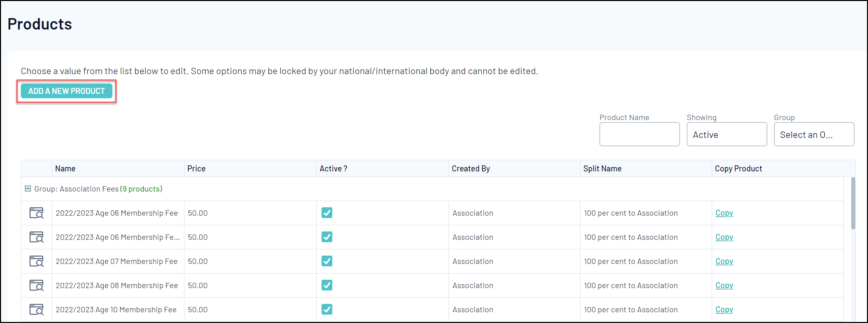The width and height of the screenshot is (868, 323).
Task: Sort by the Name column header
Action: (x=65, y=168)
